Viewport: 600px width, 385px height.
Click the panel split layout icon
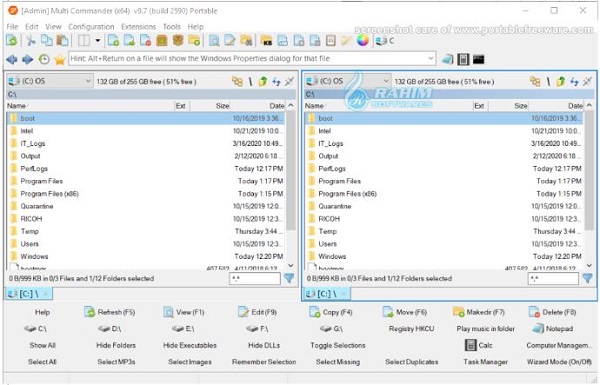pyautogui.click(x=84, y=40)
